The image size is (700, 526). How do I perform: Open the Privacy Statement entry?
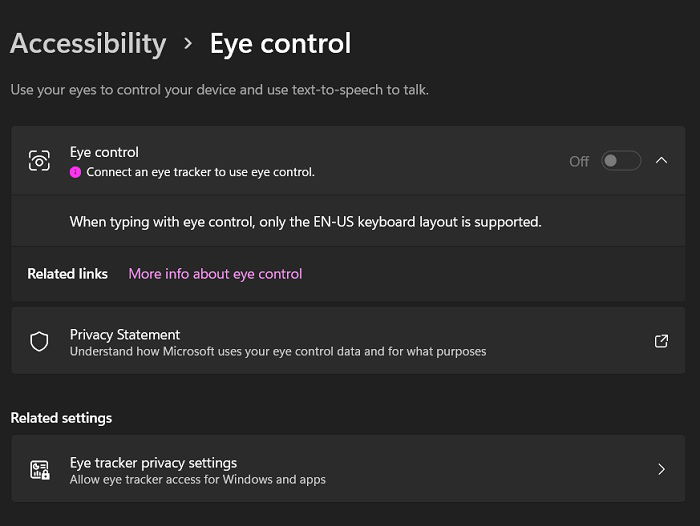point(348,341)
